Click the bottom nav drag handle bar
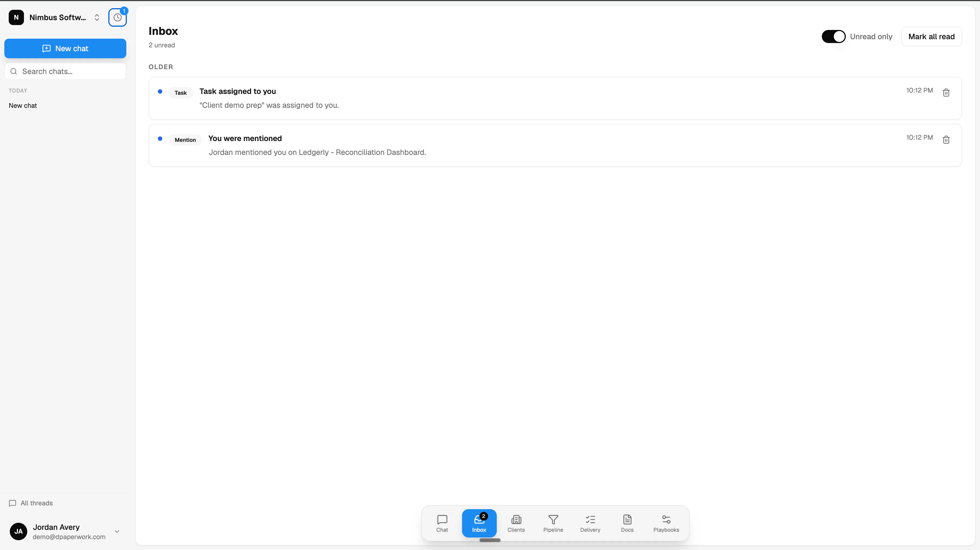 click(x=490, y=540)
